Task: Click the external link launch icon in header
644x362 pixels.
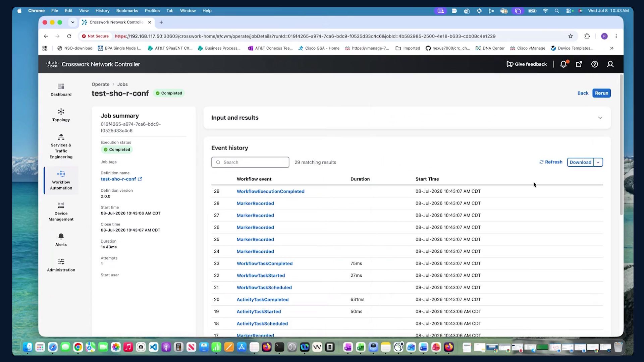Action: pyautogui.click(x=579, y=64)
